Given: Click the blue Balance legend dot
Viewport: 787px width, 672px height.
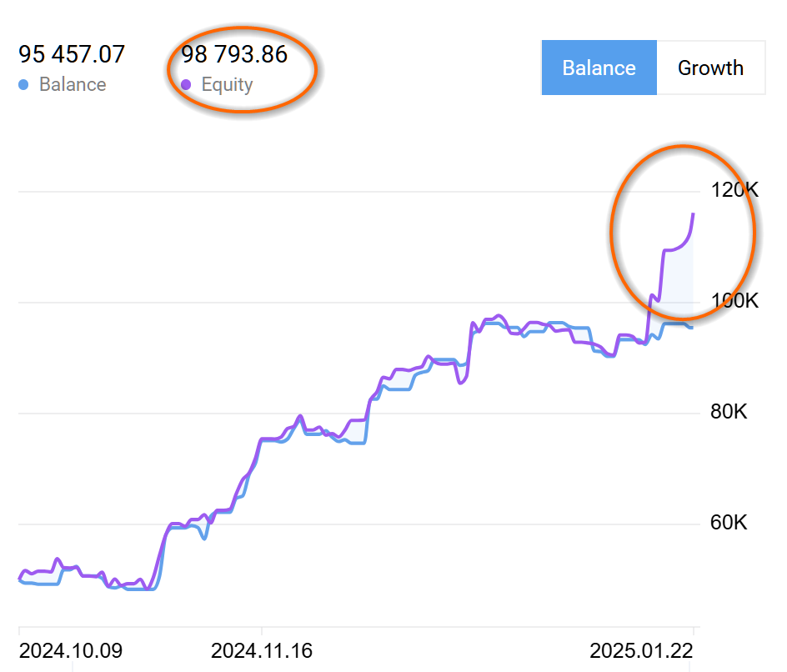Looking at the screenshot, I should pyautogui.click(x=23, y=85).
